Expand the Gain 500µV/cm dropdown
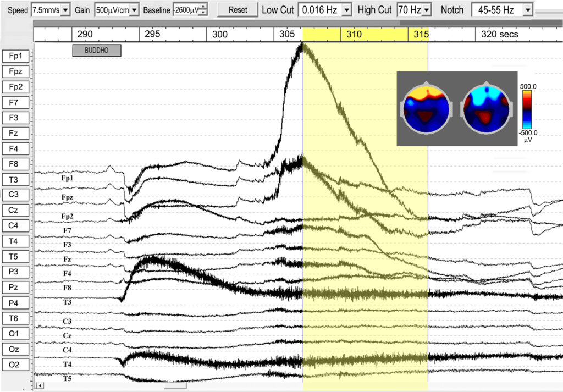This screenshot has width=563, height=392. (134, 10)
